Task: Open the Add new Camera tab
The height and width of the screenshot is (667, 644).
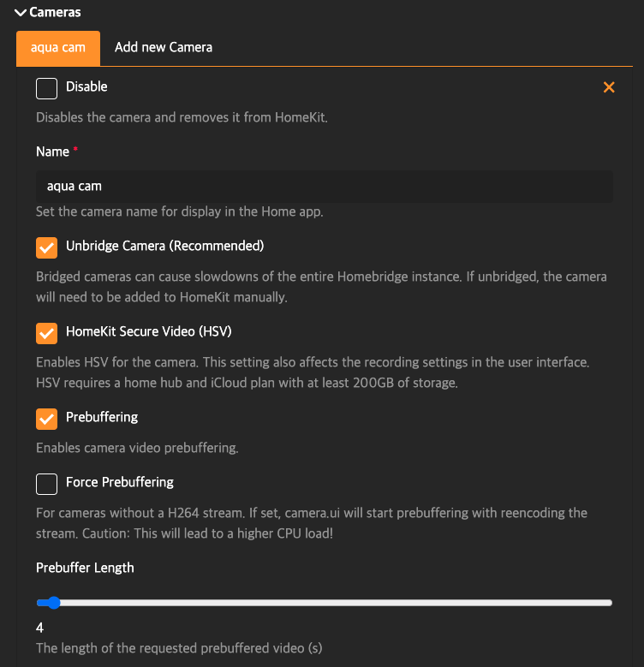Action: coord(164,47)
